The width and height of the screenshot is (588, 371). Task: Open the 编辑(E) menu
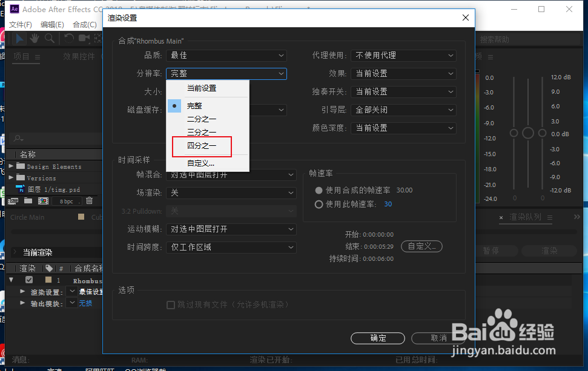point(52,25)
